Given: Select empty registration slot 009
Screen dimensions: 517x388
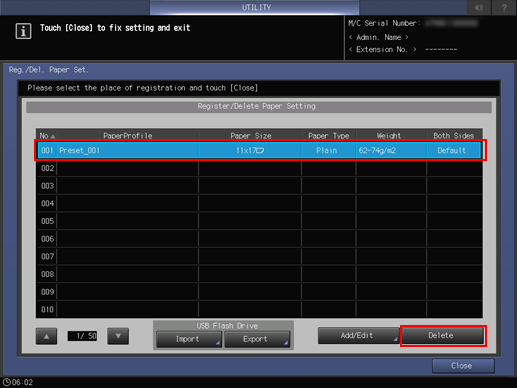Looking at the screenshot, I should 259,292.
